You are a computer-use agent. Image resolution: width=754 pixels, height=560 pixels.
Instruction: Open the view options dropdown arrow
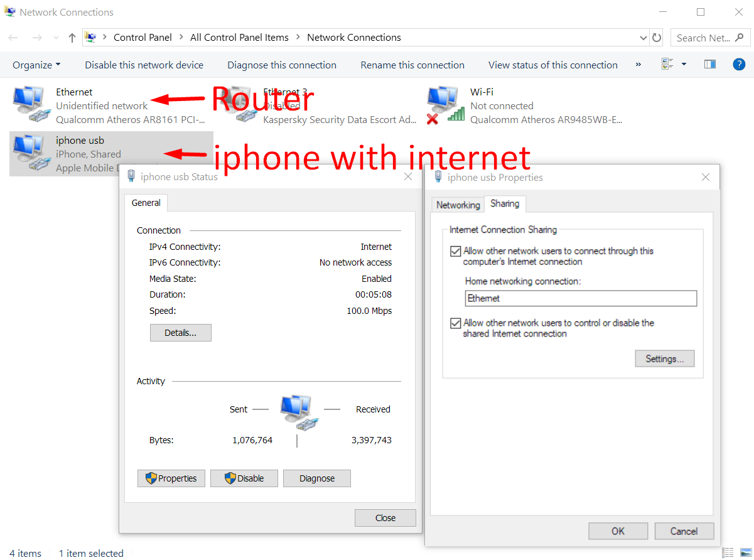[684, 65]
